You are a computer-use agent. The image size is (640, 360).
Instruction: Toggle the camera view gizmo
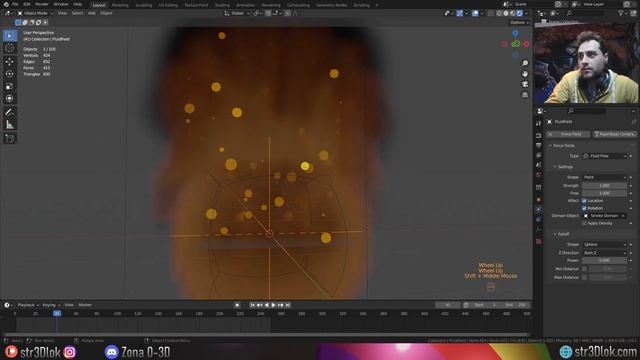pyautogui.click(x=525, y=84)
